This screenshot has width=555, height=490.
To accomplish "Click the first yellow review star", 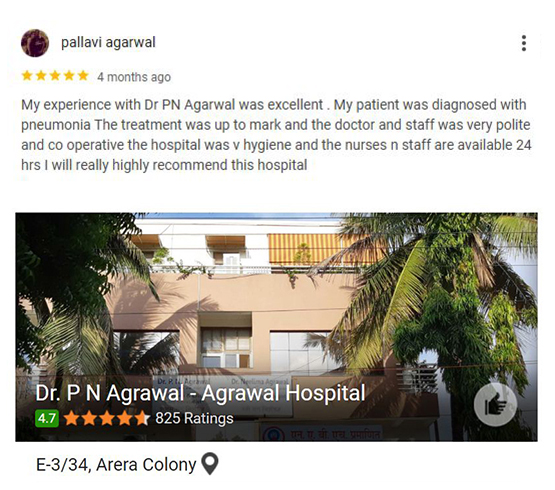I will coord(27,76).
